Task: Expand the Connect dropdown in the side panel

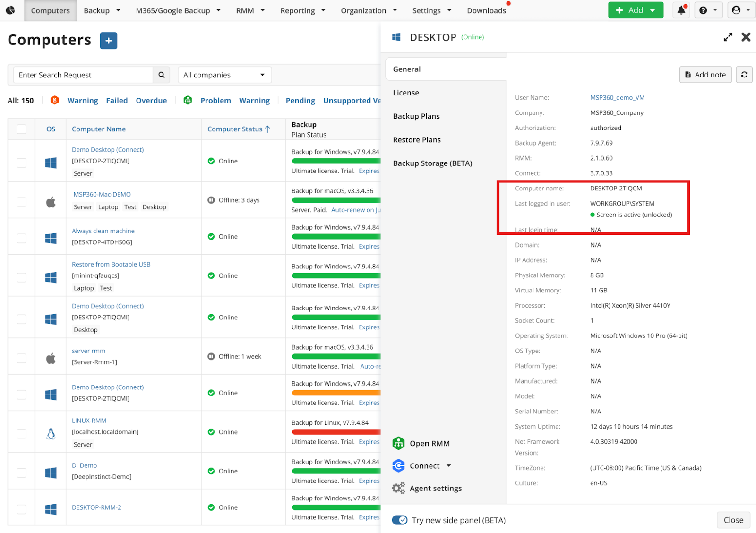Action: point(449,465)
